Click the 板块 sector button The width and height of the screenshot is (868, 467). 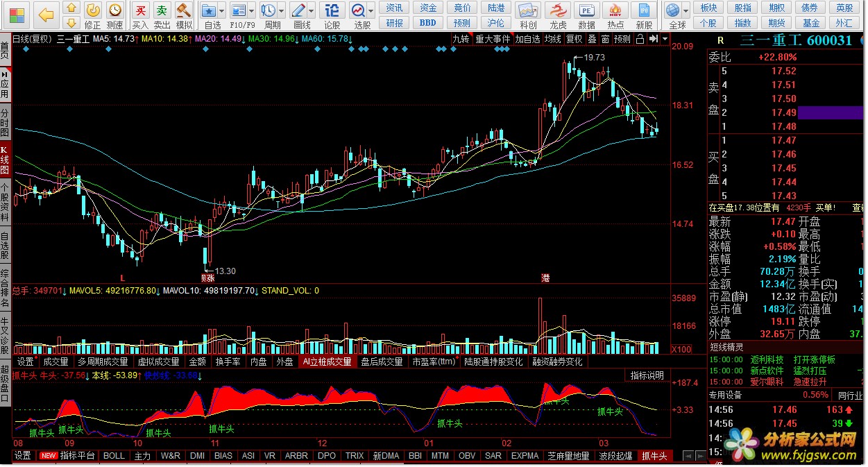pos(708,8)
